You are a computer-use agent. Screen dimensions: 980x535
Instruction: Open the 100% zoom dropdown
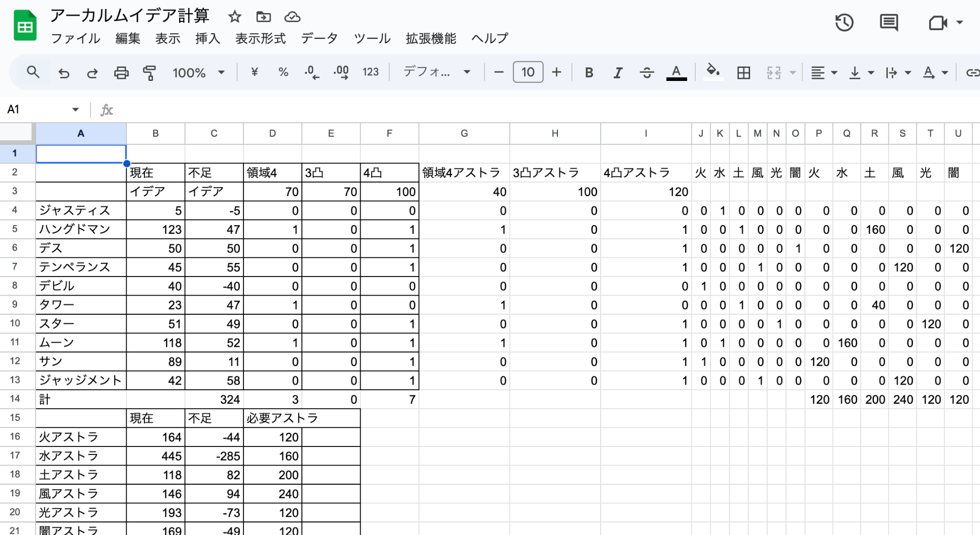(x=198, y=73)
